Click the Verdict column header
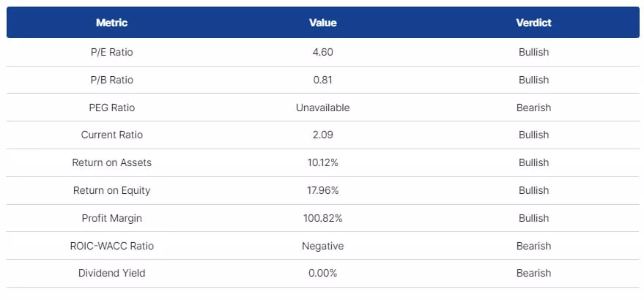This screenshot has height=300, width=644. coord(533,23)
